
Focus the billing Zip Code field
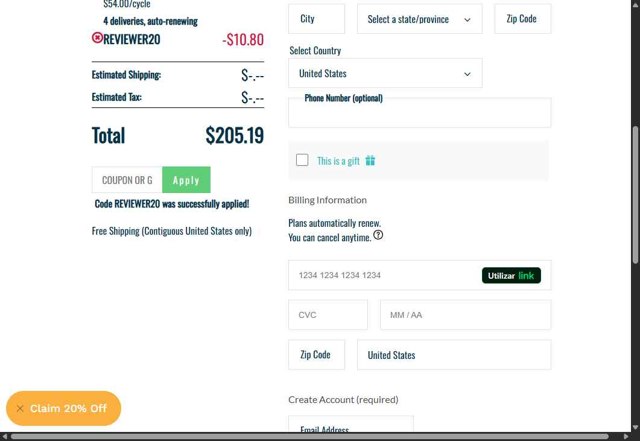click(316, 355)
